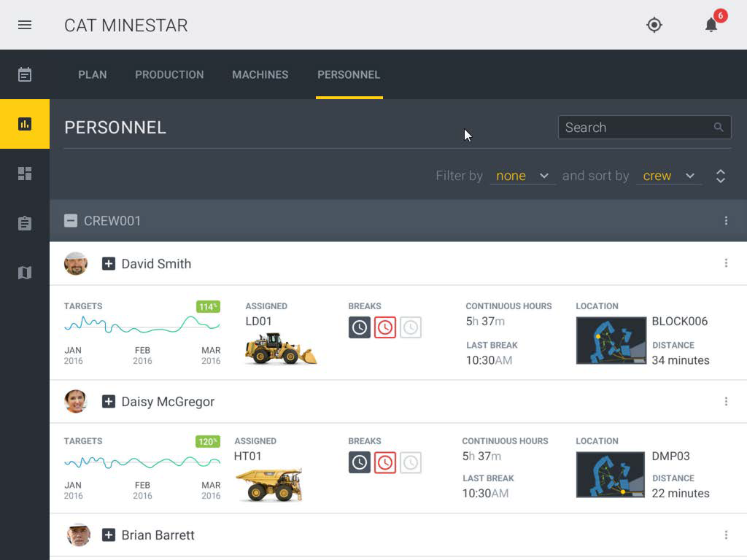Viewport: 747px width, 560px height.
Task: Open the dashboard grid sidebar icon
Action: click(x=25, y=174)
